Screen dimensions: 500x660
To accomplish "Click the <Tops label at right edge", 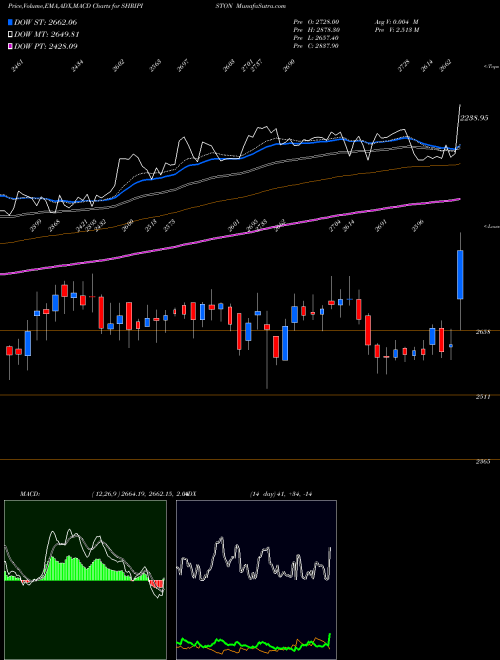I will click(491, 67).
